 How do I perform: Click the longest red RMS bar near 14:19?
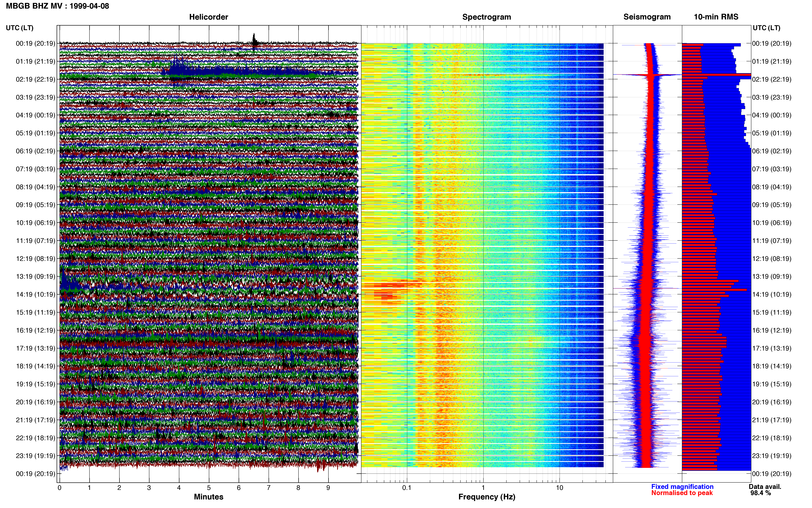click(714, 290)
